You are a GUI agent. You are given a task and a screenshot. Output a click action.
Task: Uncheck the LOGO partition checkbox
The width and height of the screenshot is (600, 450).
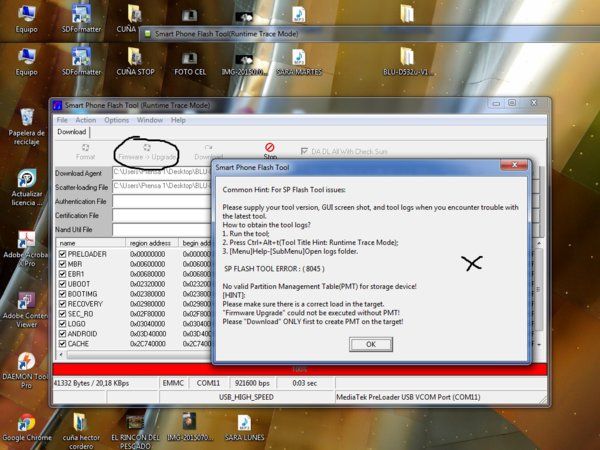62,323
